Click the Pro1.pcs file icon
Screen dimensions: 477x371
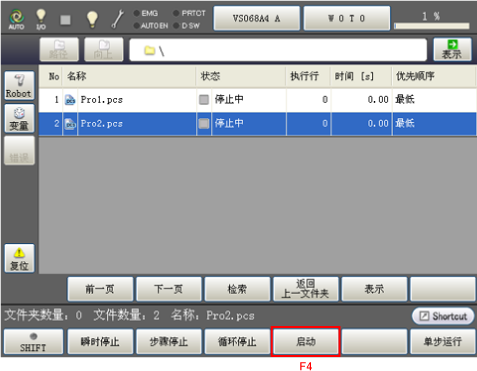point(70,100)
